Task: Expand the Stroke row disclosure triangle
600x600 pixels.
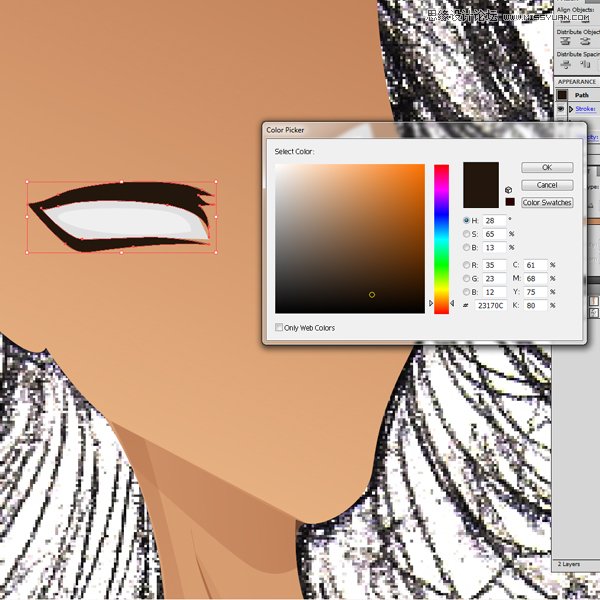Action: point(571,111)
